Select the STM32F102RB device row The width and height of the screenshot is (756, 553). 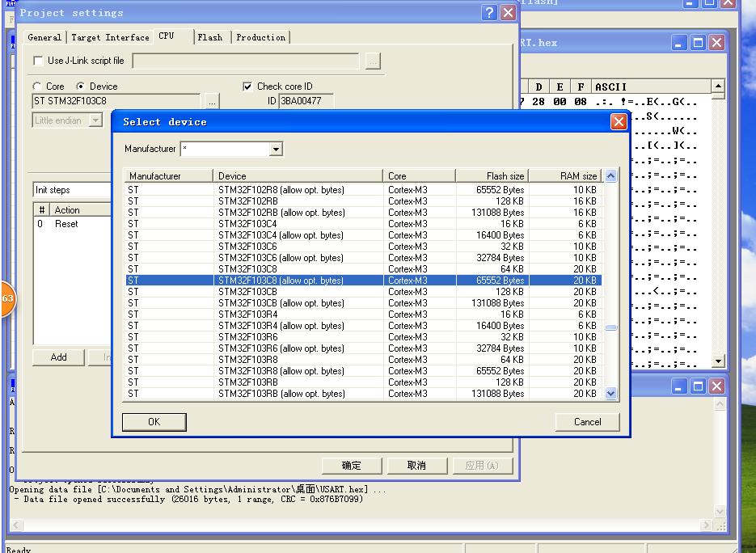coord(364,201)
